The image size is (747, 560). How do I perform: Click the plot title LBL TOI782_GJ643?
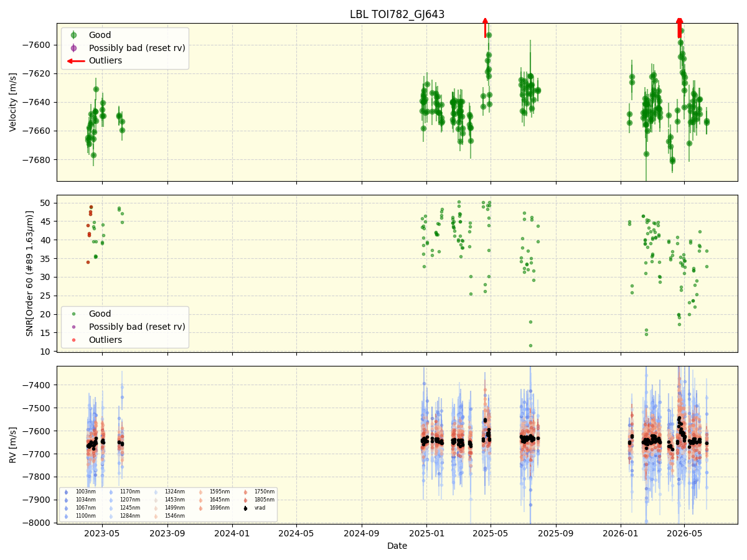click(397, 14)
